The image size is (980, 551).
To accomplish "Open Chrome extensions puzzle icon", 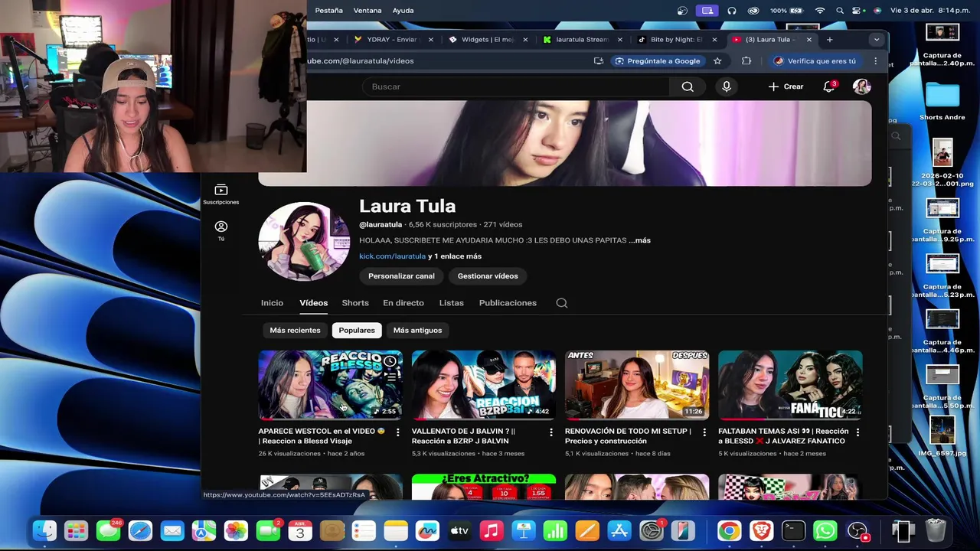I will point(746,61).
